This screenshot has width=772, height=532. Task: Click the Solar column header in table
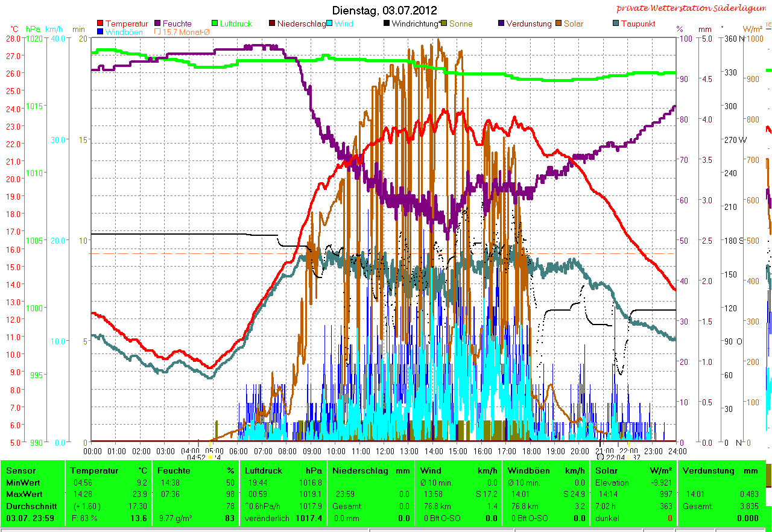(x=606, y=470)
